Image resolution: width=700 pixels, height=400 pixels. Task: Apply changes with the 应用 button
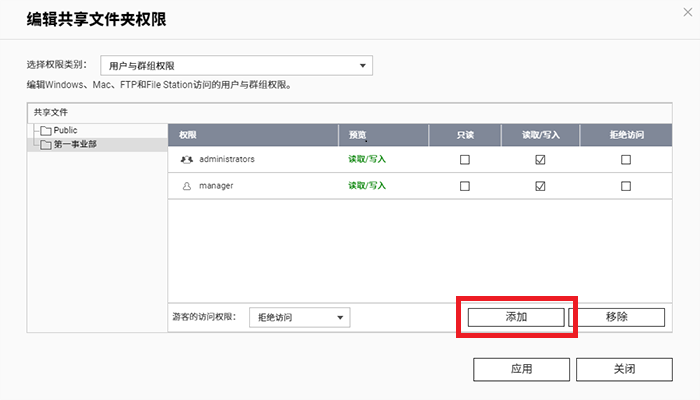[521, 369]
